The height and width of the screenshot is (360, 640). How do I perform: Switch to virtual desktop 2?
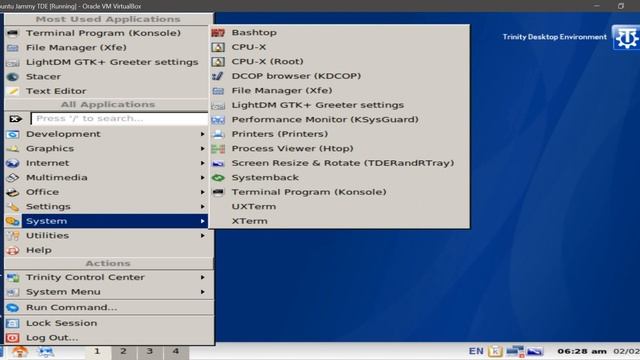coord(123,351)
